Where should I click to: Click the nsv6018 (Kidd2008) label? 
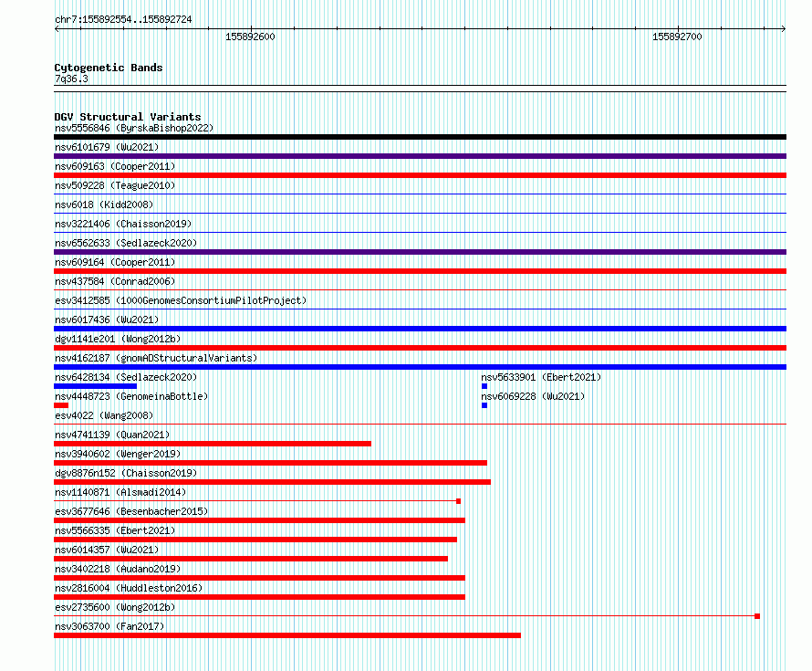(x=104, y=204)
